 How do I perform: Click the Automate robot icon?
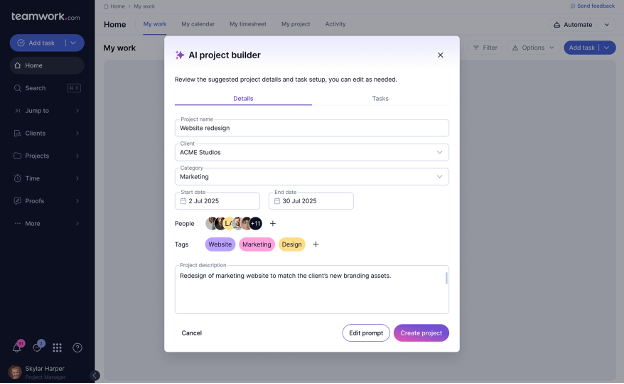click(x=557, y=25)
